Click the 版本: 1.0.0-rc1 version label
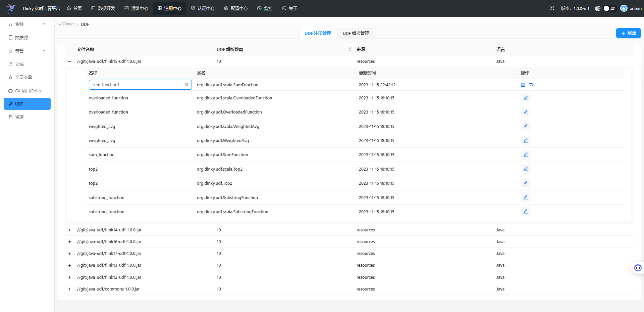Image resolution: width=644 pixels, height=312 pixels. [x=575, y=8]
